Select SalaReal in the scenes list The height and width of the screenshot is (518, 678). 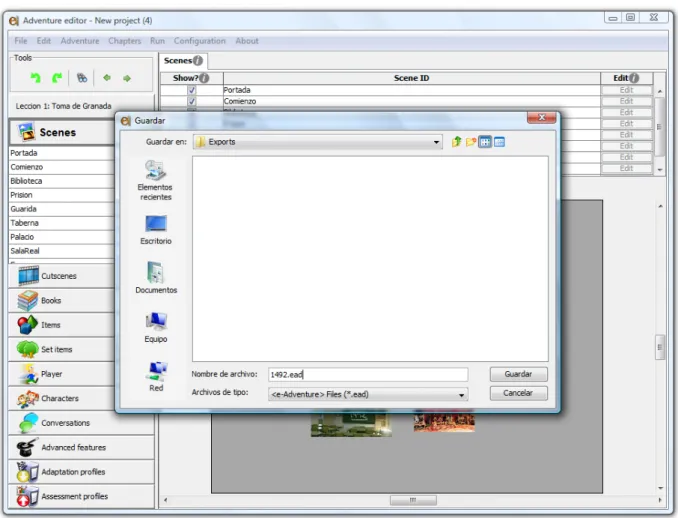pos(61,251)
